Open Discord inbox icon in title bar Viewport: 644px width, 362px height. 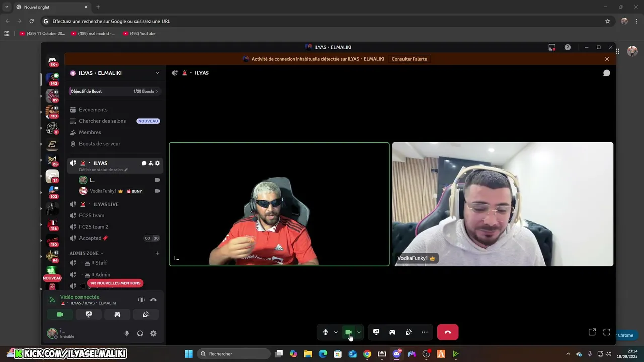[x=552, y=47]
